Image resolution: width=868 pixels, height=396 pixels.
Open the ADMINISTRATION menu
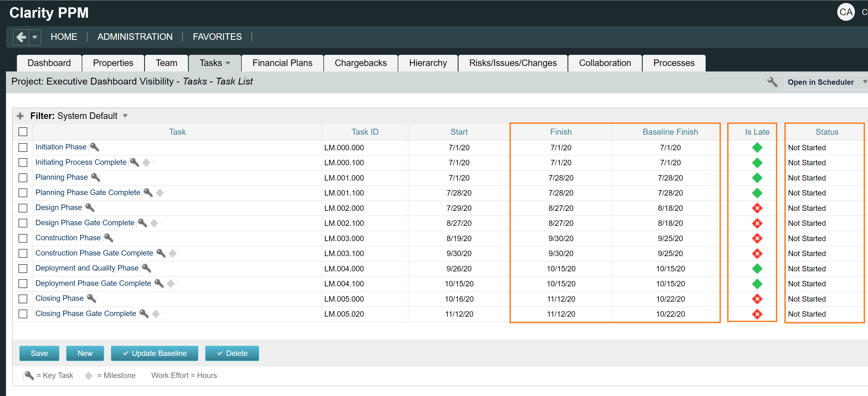click(135, 37)
